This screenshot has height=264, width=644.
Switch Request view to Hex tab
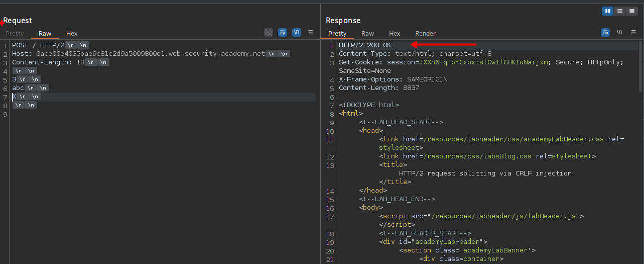pyautogui.click(x=72, y=34)
